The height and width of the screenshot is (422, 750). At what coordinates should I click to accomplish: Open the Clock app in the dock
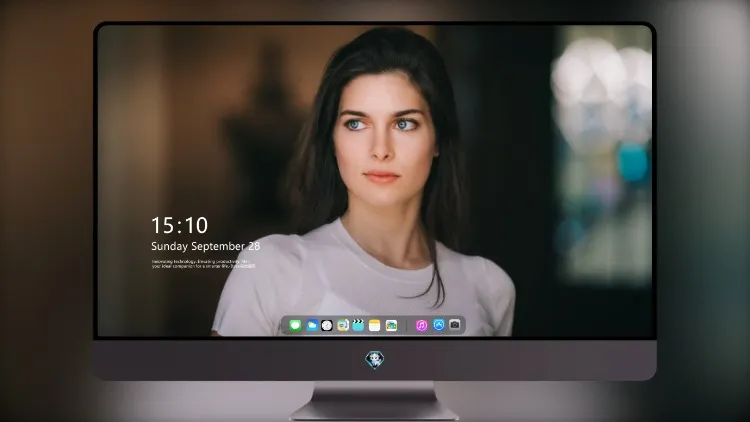[327, 326]
